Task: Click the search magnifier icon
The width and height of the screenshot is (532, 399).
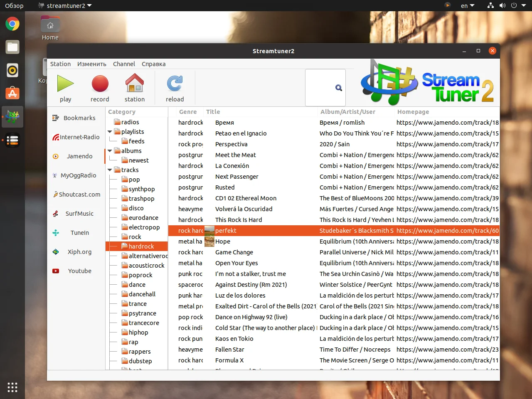Action: pyautogui.click(x=339, y=88)
